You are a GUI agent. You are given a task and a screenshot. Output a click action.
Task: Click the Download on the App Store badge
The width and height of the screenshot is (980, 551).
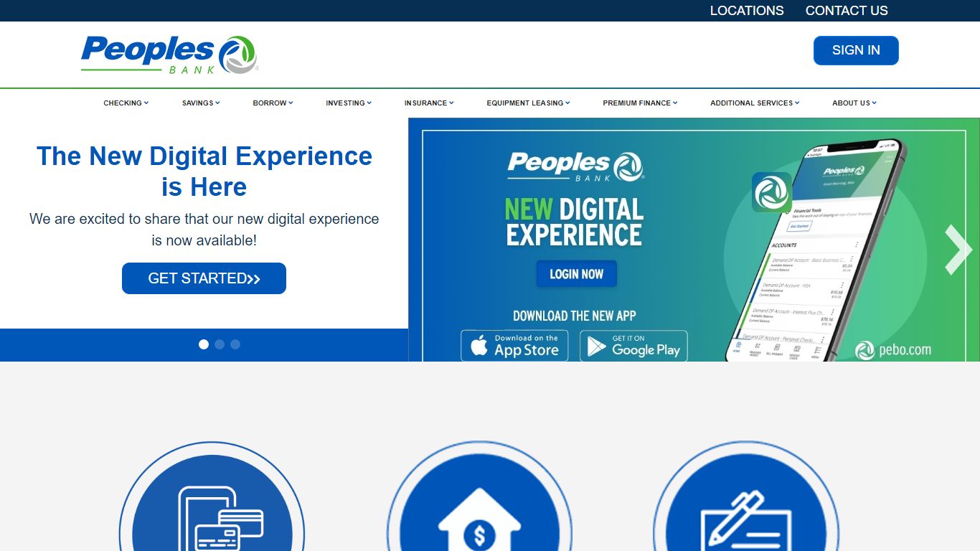514,346
